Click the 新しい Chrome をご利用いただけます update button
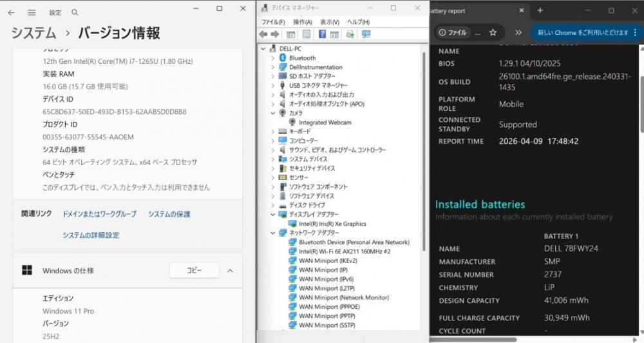644x343 pixels. 583,32
